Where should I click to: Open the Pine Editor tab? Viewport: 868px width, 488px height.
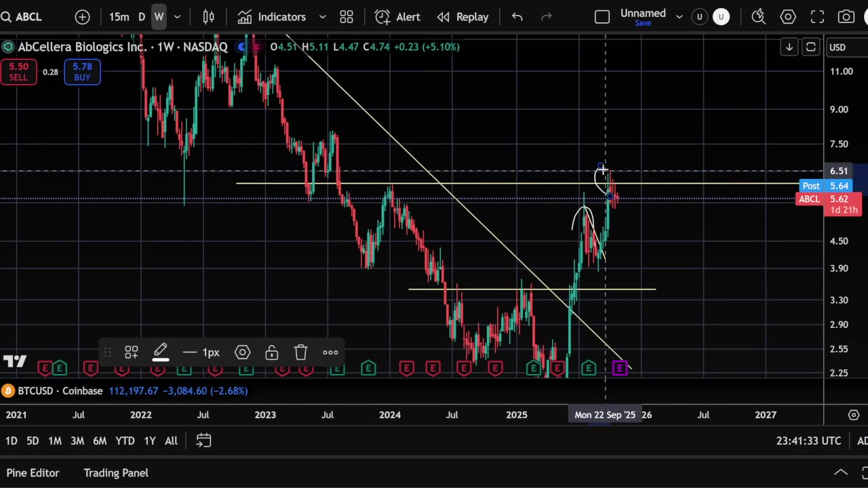click(x=33, y=472)
